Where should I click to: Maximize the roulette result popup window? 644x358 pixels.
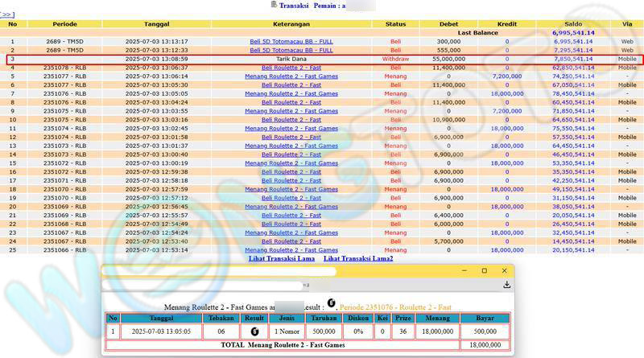click(x=484, y=271)
